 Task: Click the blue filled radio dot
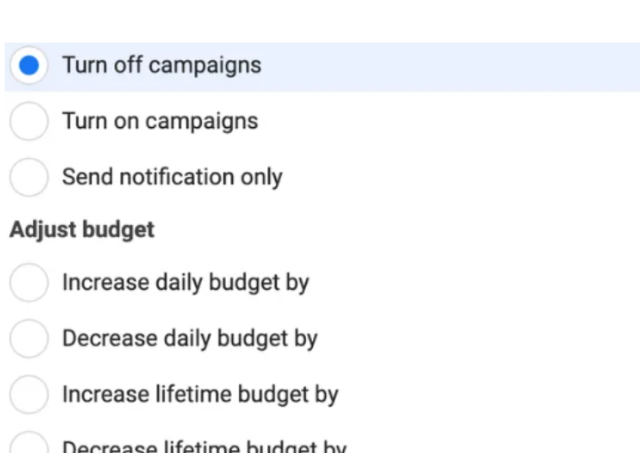pos(29,66)
